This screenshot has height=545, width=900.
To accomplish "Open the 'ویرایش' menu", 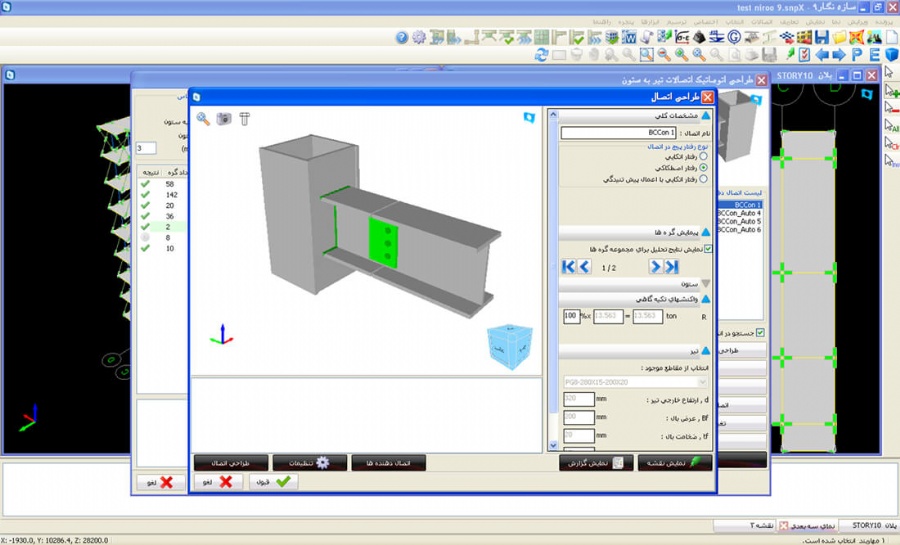I will [857, 20].
